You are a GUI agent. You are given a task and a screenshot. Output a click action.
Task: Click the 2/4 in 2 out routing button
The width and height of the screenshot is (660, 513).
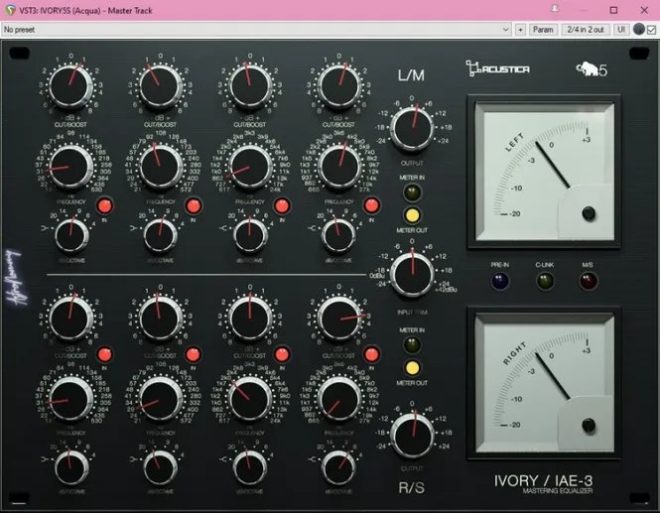pyautogui.click(x=585, y=29)
